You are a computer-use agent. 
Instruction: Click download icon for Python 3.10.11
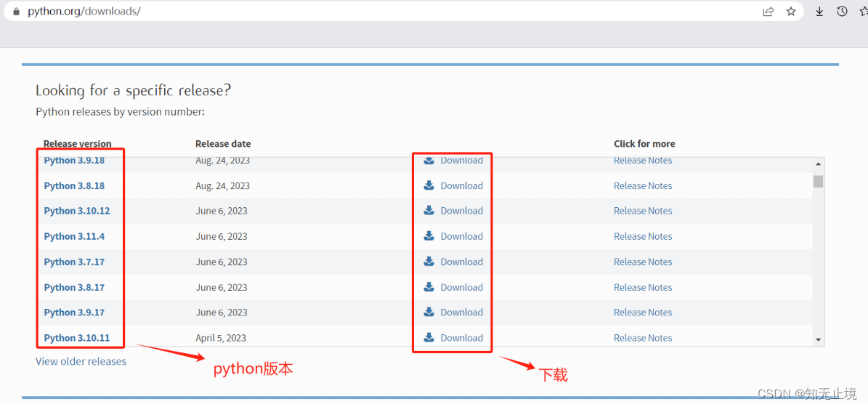[x=429, y=338]
